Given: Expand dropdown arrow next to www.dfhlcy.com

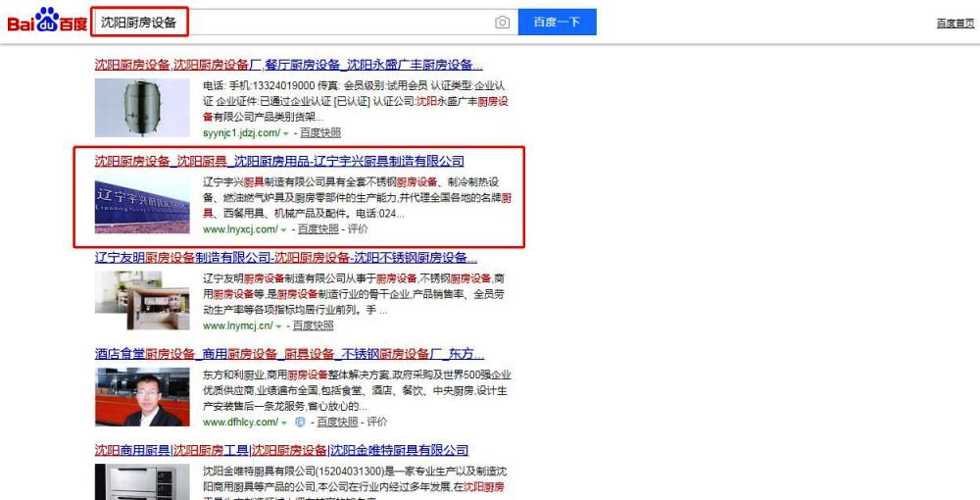Looking at the screenshot, I should (284, 424).
